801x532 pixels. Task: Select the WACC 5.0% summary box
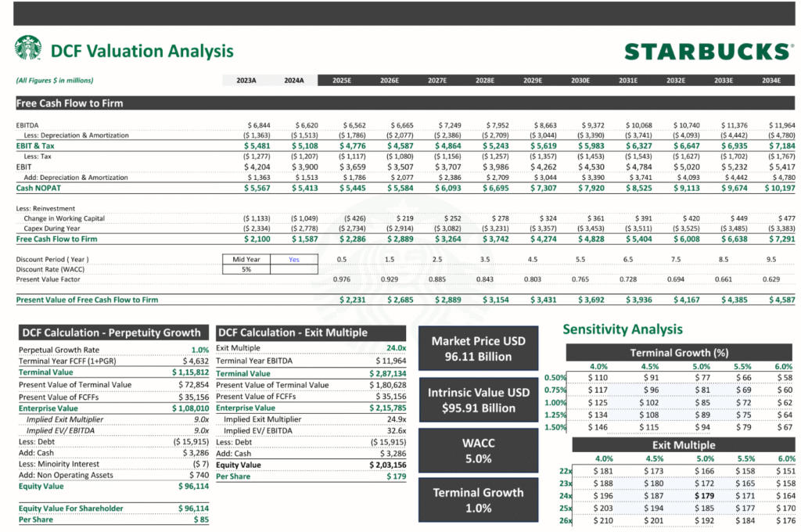[478, 451]
